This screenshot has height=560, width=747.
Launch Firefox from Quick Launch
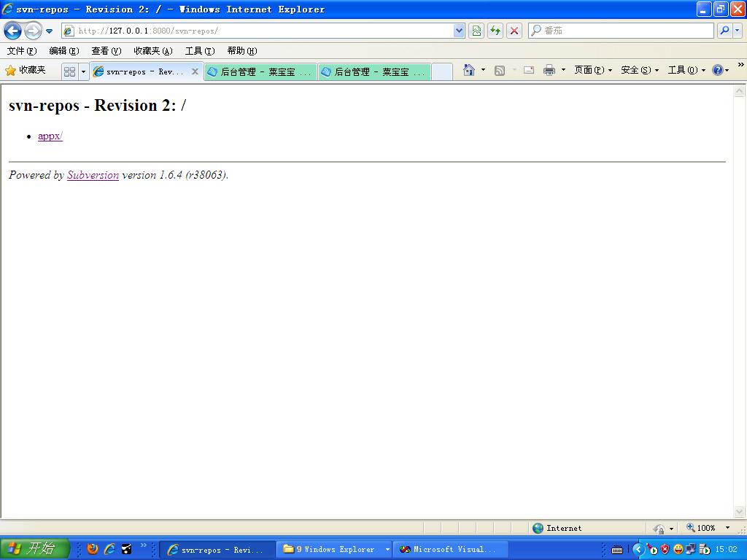tap(93, 549)
